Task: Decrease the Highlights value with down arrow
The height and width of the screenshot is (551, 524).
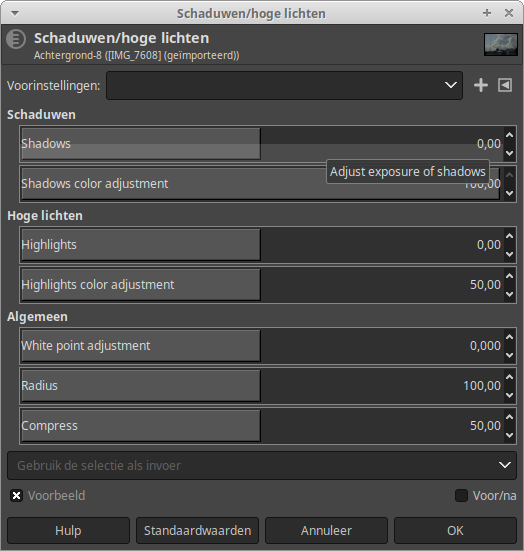Action: point(510,254)
